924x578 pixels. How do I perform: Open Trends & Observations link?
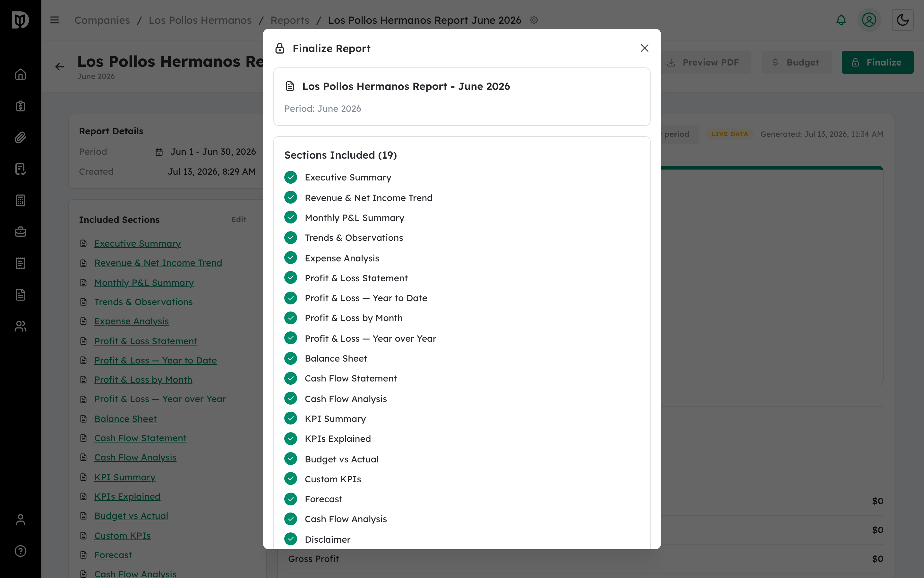(143, 302)
